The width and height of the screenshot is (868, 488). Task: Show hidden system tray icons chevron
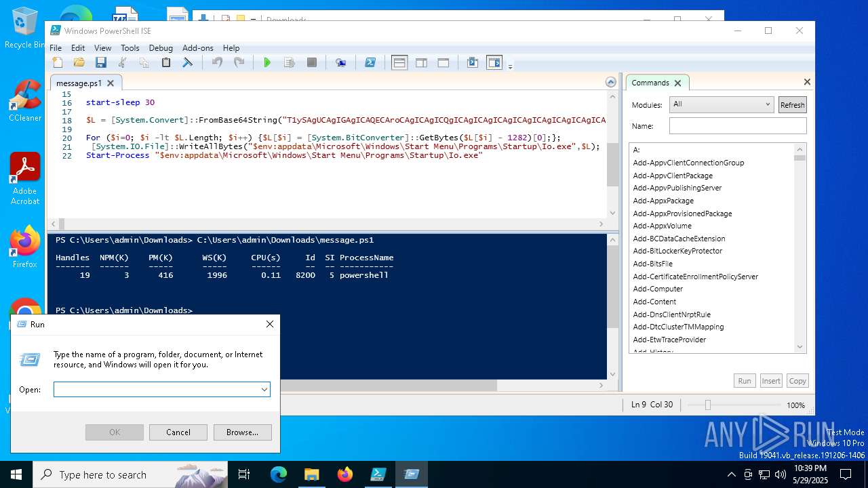(731, 474)
